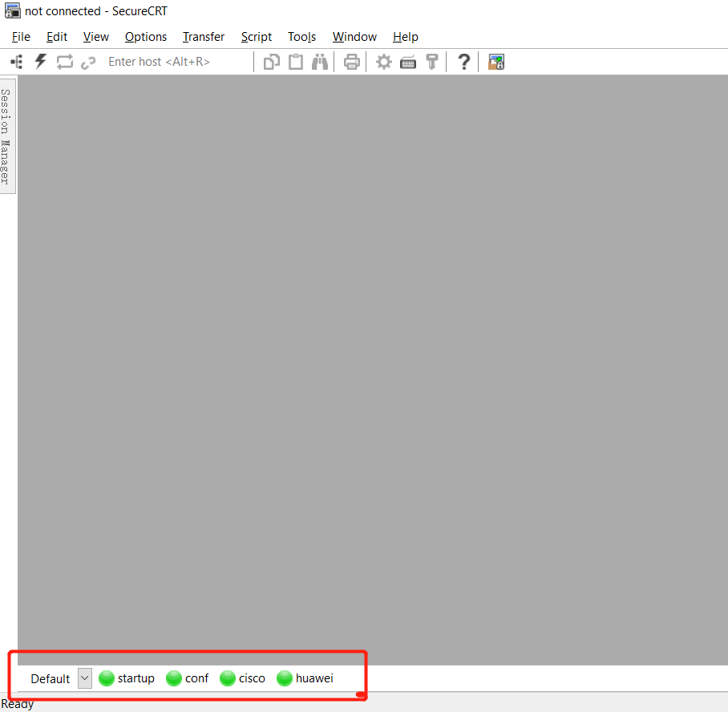Image resolution: width=728 pixels, height=712 pixels.
Task: Open Session Options gear icon
Action: pyautogui.click(x=383, y=62)
